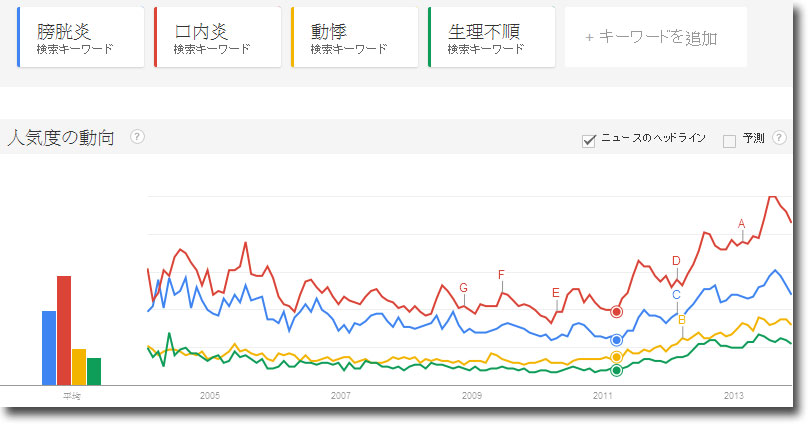Open news headline marker E

[x=556, y=293]
